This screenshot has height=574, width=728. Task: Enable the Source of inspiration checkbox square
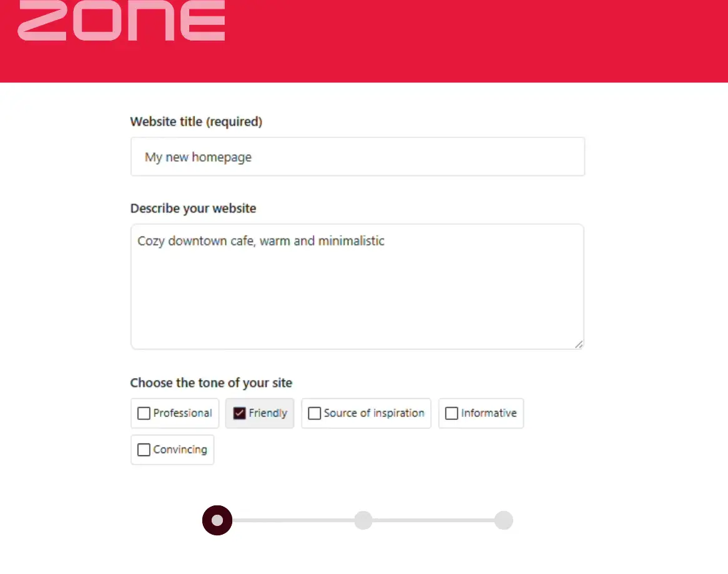(x=315, y=414)
